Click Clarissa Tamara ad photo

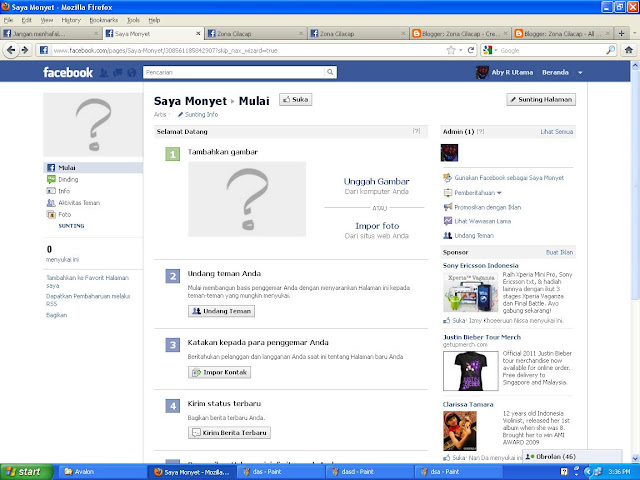(460, 431)
